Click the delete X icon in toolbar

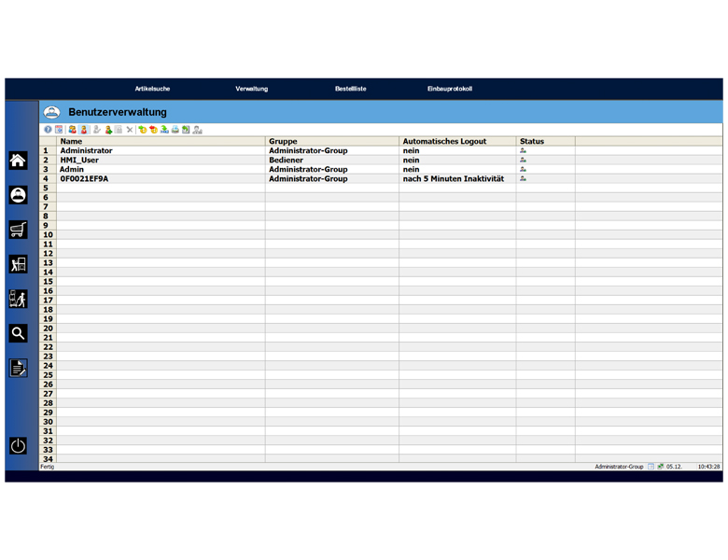point(130,130)
